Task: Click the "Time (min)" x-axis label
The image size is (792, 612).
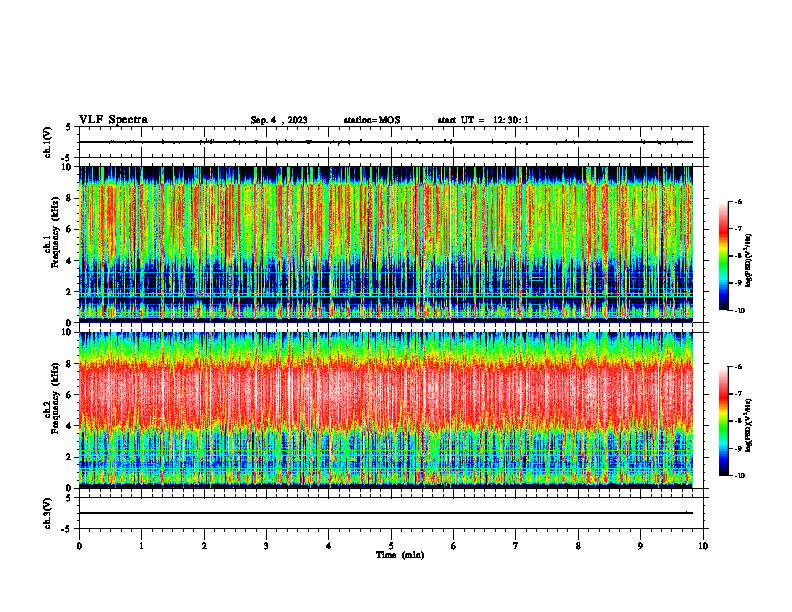Action: click(x=400, y=555)
